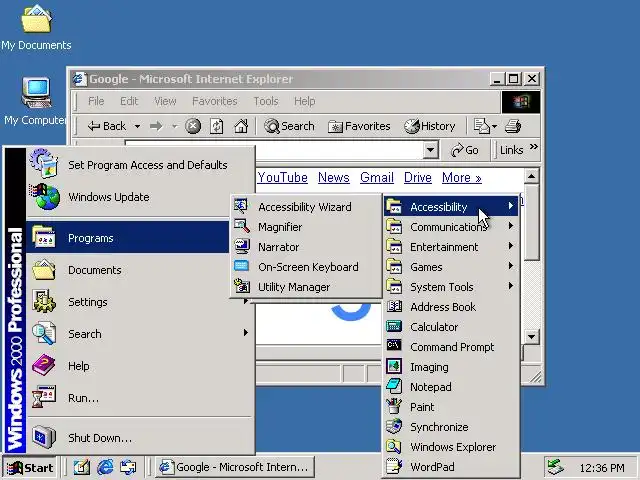Click the IE scrollbar up arrow
Viewport: 640px width, 480px height.
(x=531, y=176)
